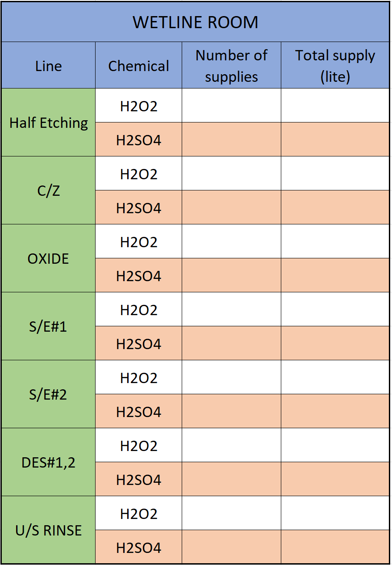Select the Half Etching line cell
392x565 pixels.
pos(48,122)
